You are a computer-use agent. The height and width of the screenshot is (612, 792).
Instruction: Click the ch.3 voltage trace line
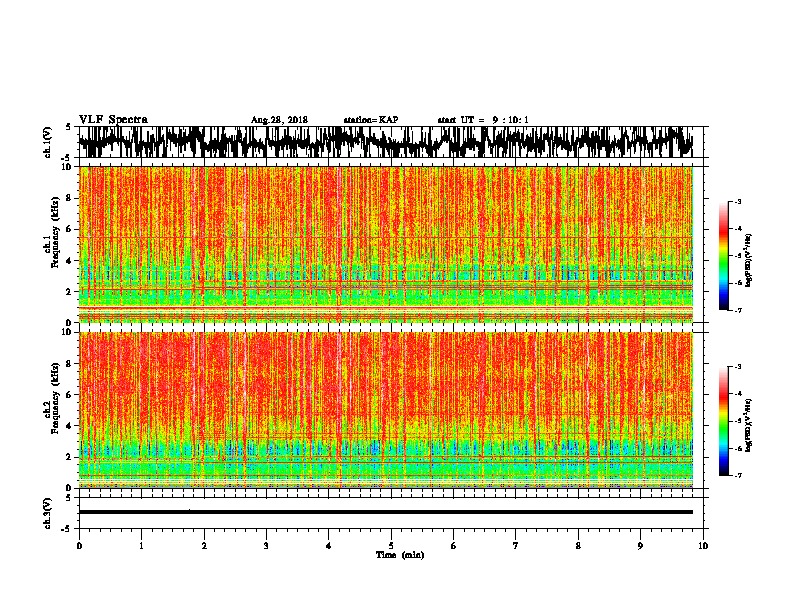(385, 512)
